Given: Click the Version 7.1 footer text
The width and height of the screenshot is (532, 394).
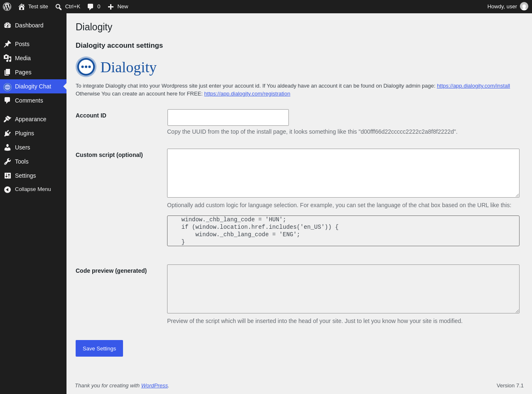Looking at the screenshot, I should [x=510, y=385].
